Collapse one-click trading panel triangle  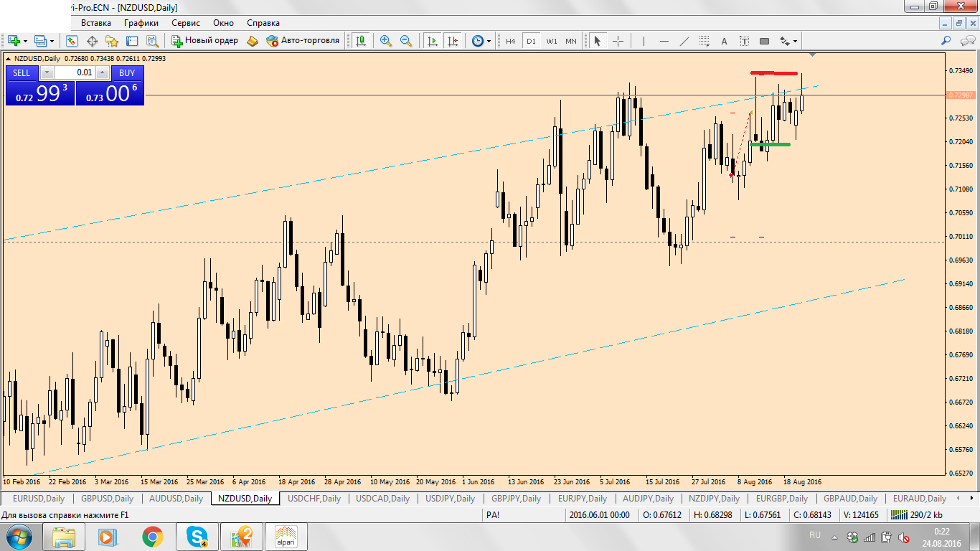click(8, 58)
